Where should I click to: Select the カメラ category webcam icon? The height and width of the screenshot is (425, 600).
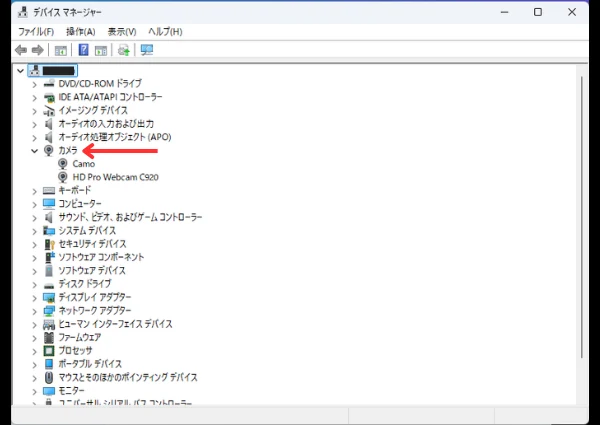(x=49, y=150)
